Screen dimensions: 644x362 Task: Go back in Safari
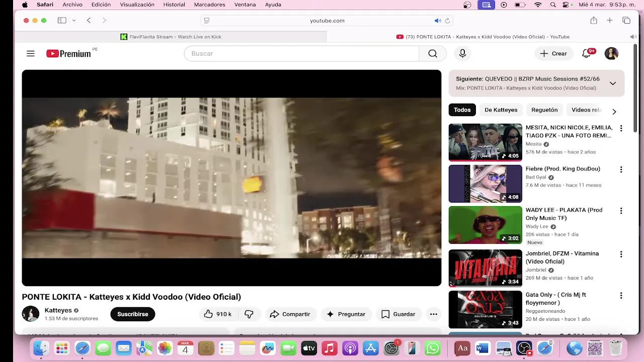(x=89, y=21)
